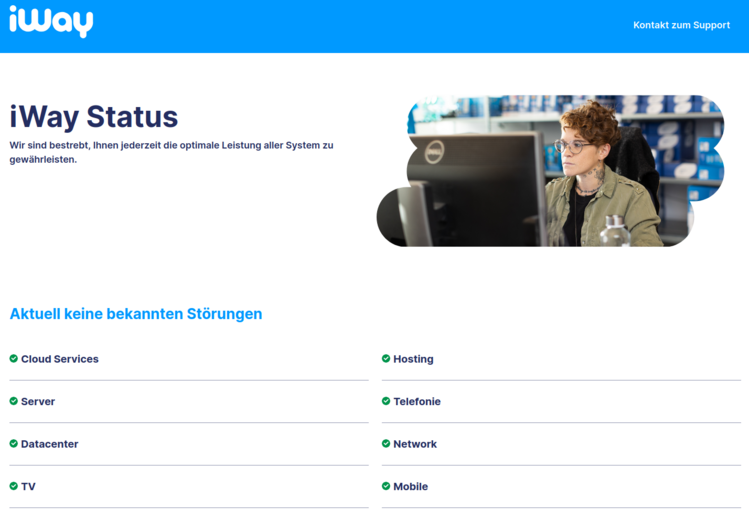
Task: Open the Kontakt zum Support link
Action: pos(681,25)
